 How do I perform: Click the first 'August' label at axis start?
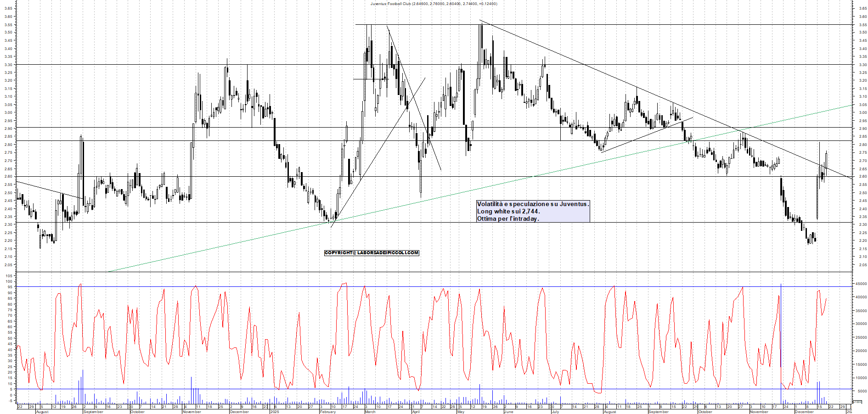pos(42,412)
